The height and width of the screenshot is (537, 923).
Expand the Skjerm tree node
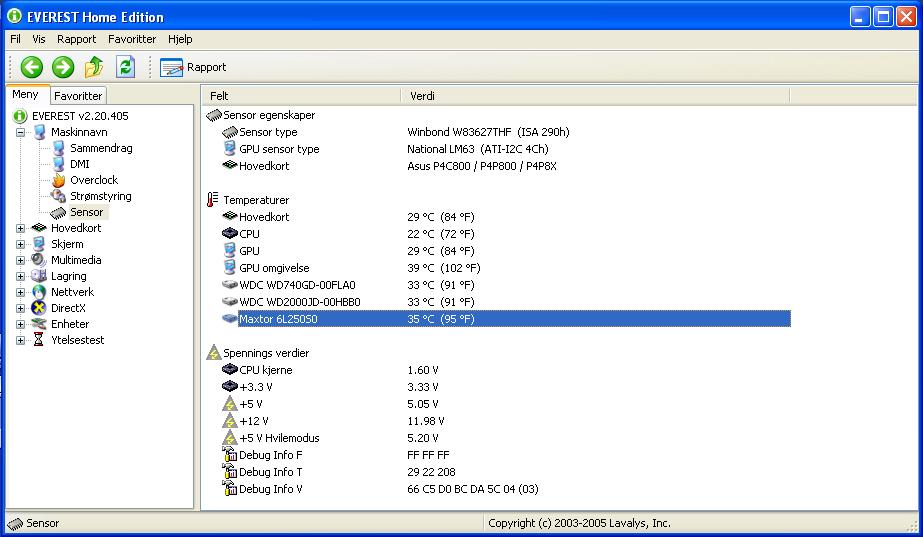coord(21,244)
